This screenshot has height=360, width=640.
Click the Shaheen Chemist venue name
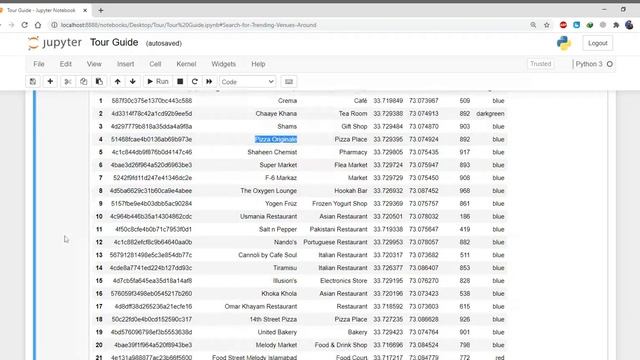272,152
